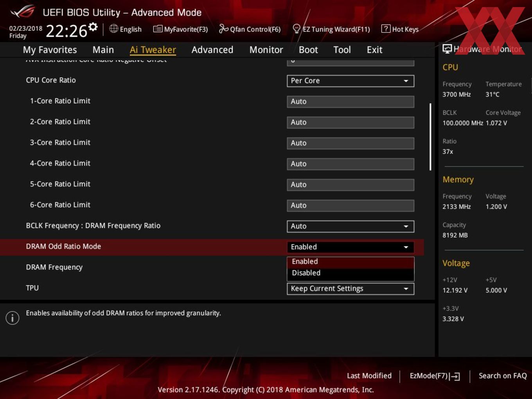Screen dimensions: 532x399
Task: Open Search on FAQ link
Action: (503, 376)
